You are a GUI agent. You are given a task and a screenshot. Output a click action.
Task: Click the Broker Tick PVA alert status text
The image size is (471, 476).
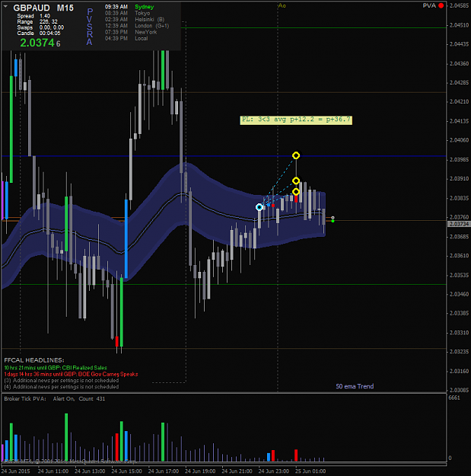click(55, 398)
